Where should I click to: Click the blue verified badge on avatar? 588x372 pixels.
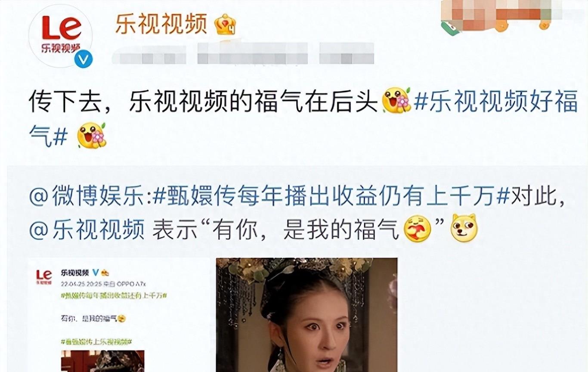(x=83, y=59)
